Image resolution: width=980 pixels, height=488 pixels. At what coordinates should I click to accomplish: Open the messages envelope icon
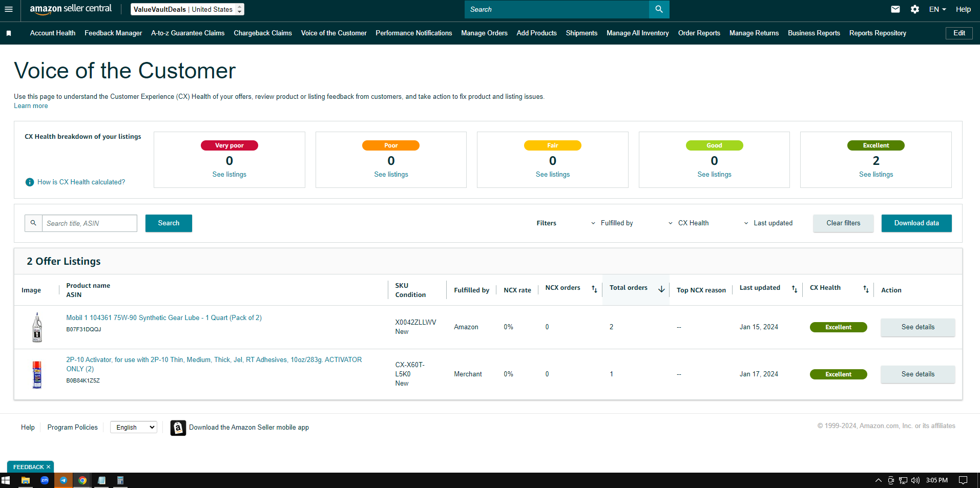(x=895, y=9)
